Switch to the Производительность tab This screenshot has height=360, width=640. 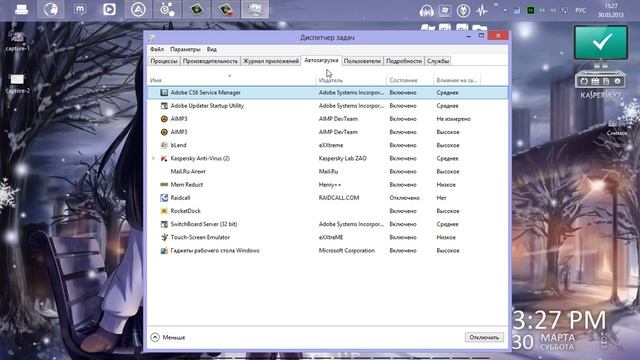[x=210, y=61]
